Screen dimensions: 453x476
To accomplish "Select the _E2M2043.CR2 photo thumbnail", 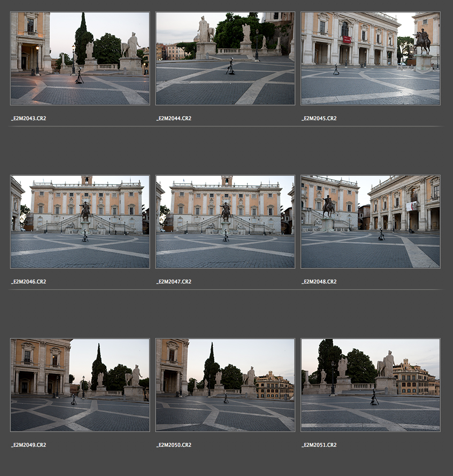I will coord(80,58).
